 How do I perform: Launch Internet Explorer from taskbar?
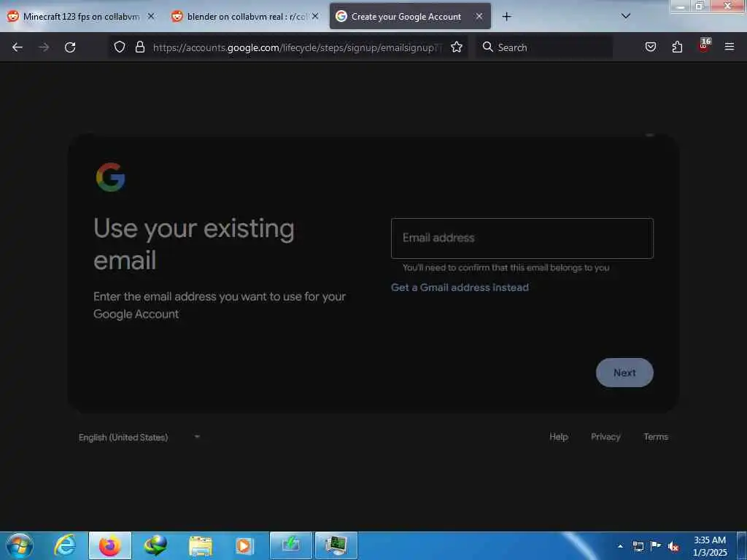click(65, 545)
